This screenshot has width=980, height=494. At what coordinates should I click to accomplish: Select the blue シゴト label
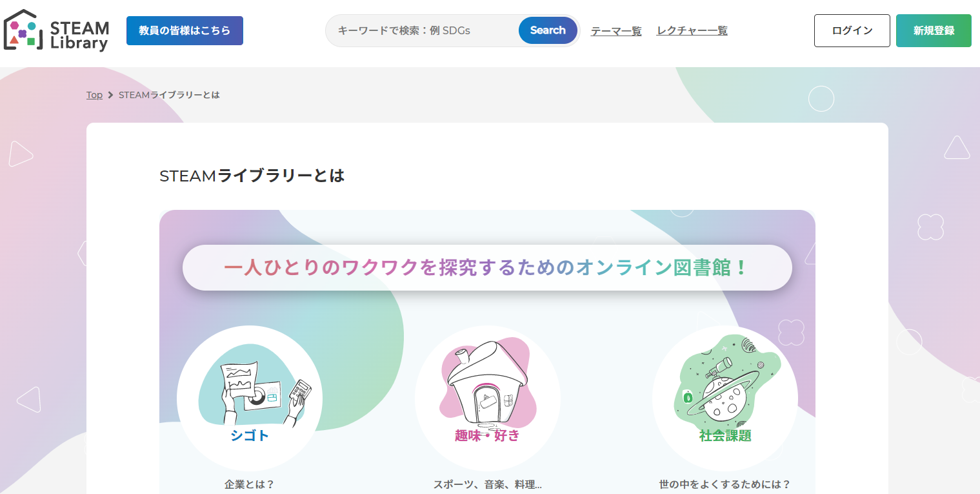point(250,435)
